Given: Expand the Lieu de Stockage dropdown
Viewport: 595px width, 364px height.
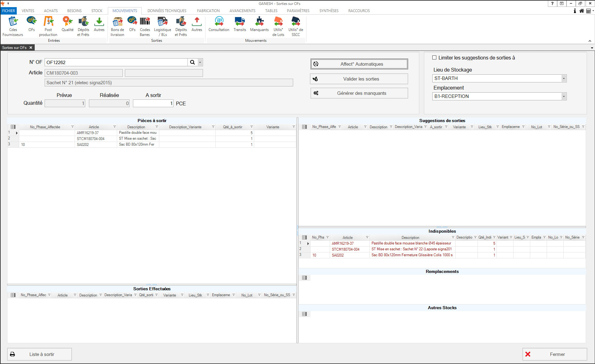Looking at the screenshot, I should 564,78.
